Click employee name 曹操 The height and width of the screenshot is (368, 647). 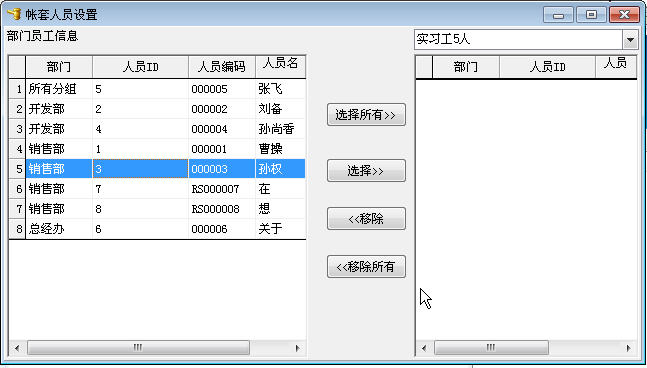click(281, 149)
